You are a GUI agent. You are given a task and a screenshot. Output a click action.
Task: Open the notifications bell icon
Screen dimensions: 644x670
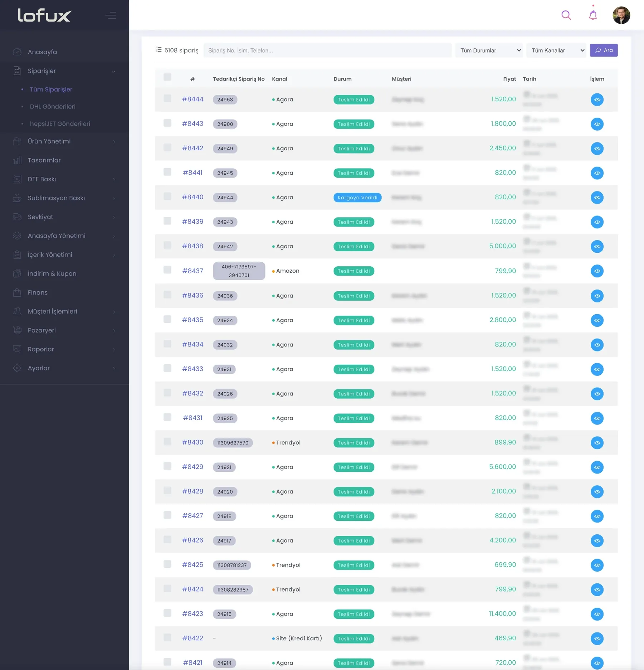[x=593, y=15]
